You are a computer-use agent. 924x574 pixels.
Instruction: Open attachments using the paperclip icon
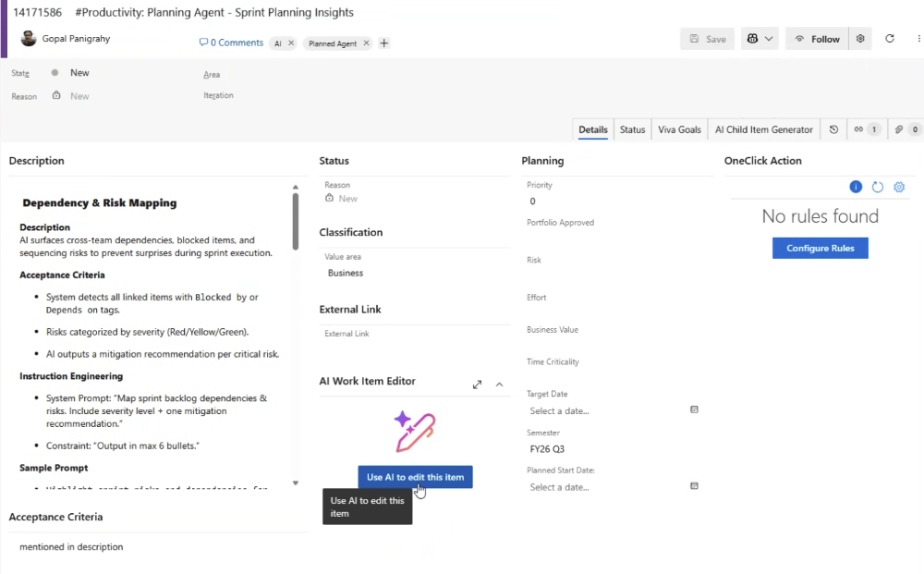tap(899, 129)
